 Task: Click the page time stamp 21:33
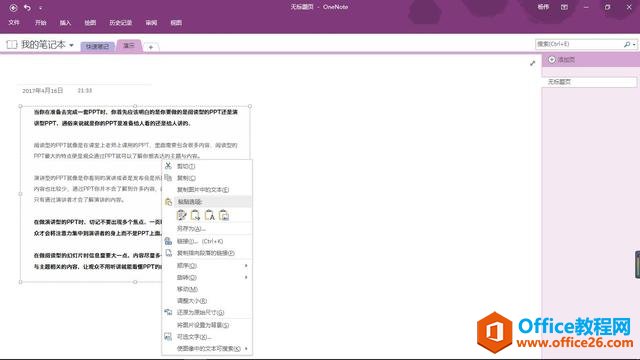[85, 91]
